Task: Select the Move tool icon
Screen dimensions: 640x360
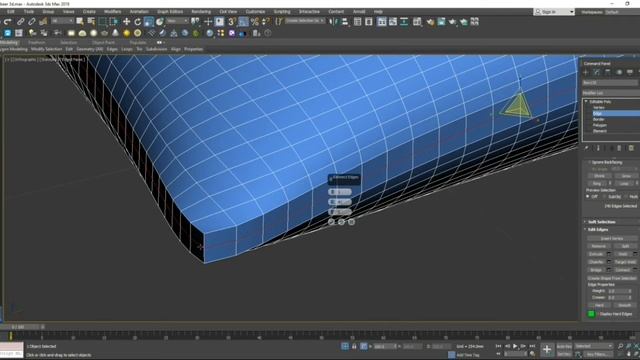Action: (x=127, y=22)
